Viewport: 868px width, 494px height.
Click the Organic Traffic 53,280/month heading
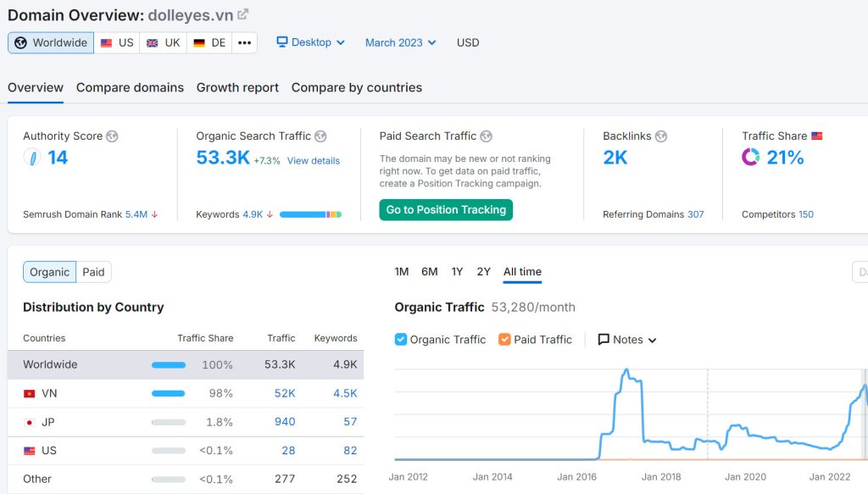484,308
